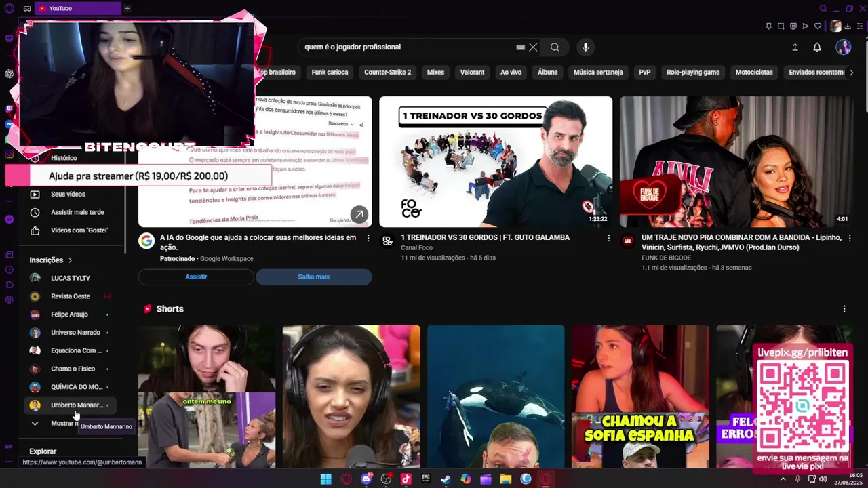This screenshot has width=868, height=488.
Task: Select the Valorant filter chip
Action: [472, 73]
